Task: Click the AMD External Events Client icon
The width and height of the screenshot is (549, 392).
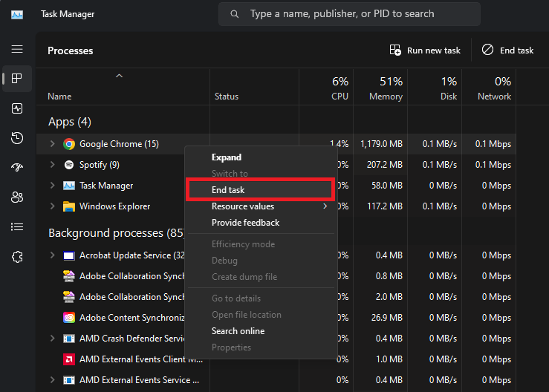Action: click(x=69, y=359)
